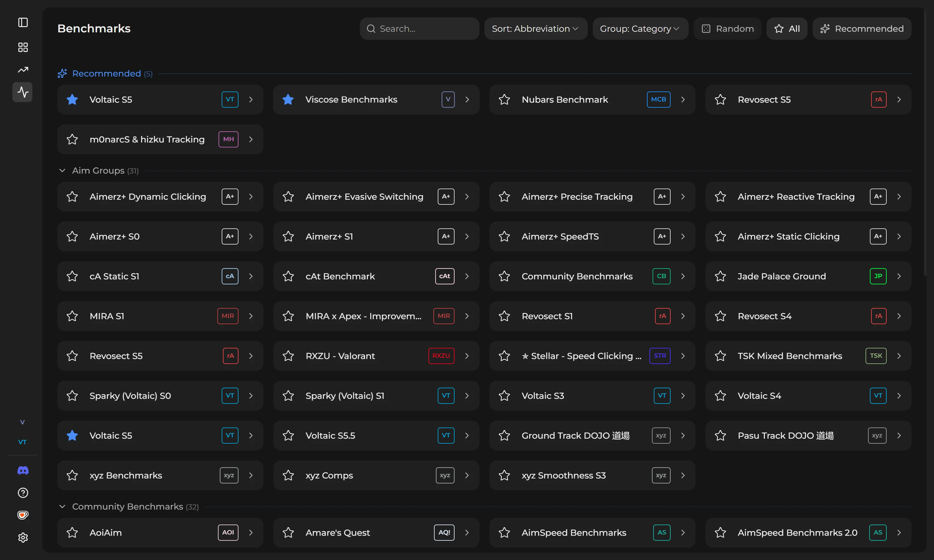Open the V shortcut in the sidebar

[22, 422]
